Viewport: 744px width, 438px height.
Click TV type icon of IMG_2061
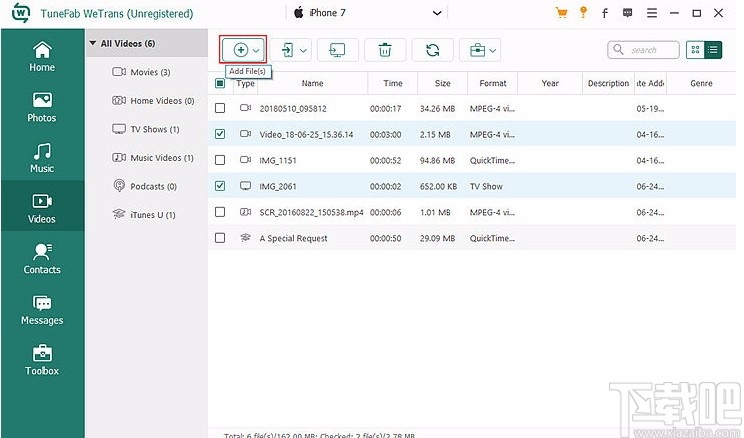pyautogui.click(x=245, y=186)
